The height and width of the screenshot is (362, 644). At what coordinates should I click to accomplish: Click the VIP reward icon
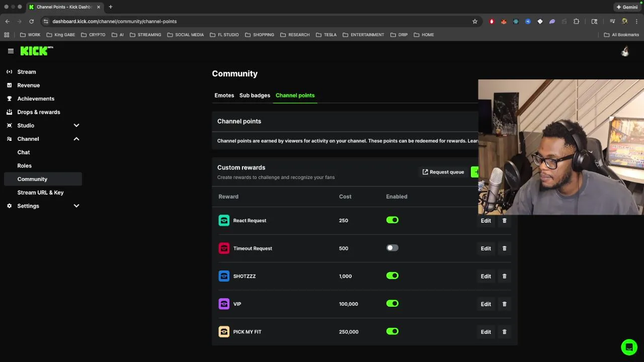224,304
